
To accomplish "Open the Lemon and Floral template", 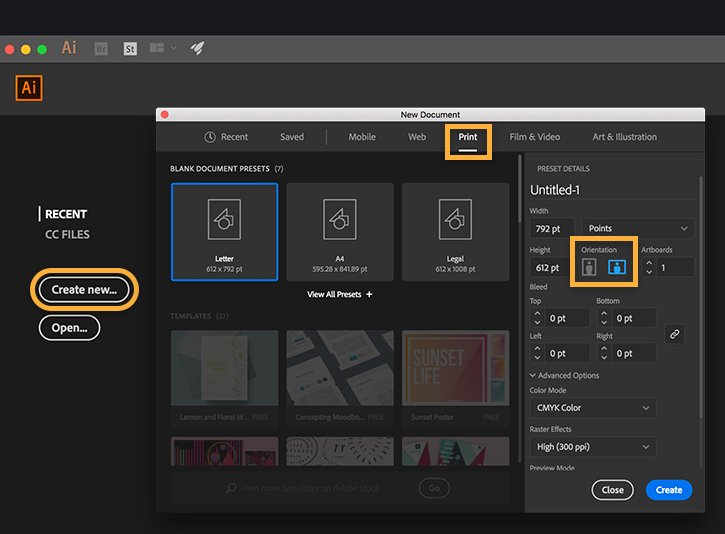I will [x=224, y=379].
